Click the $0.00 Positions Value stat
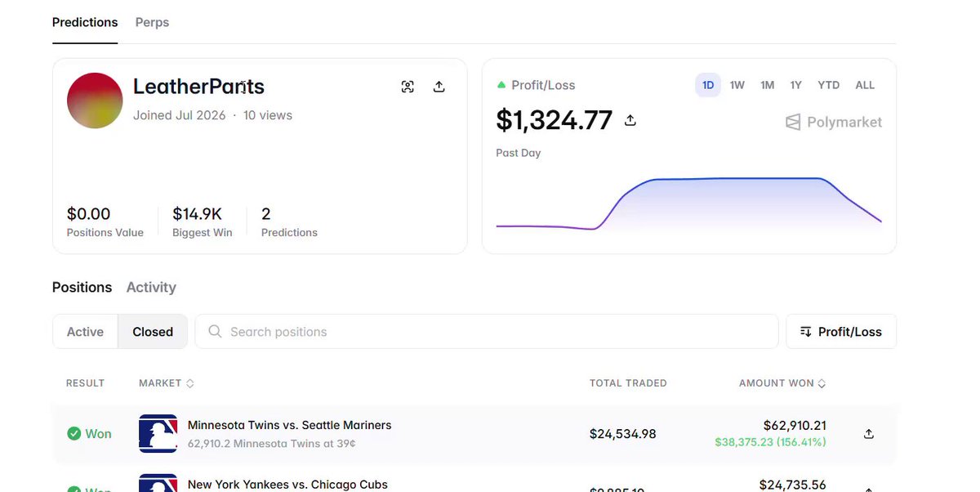The width and height of the screenshot is (980, 492). coord(105,221)
